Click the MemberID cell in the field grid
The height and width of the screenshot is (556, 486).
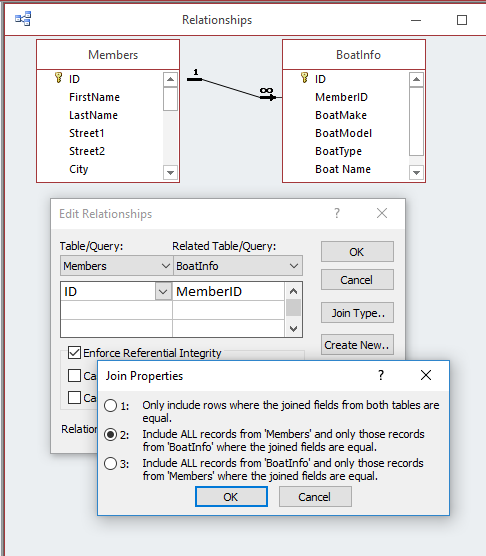coord(228,291)
